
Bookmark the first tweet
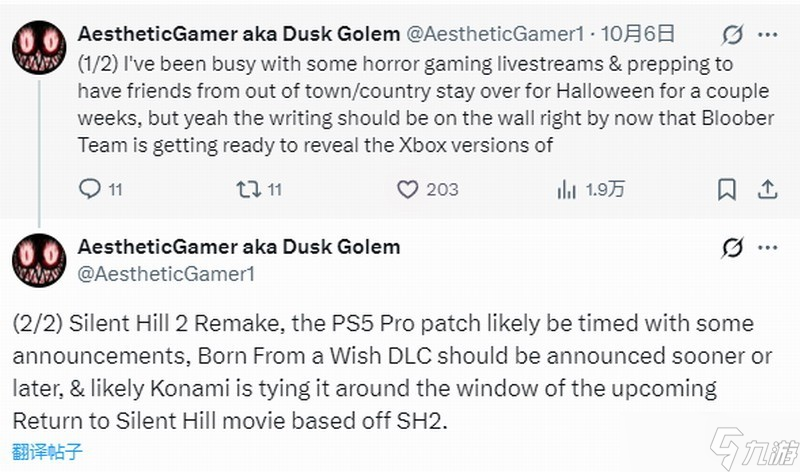(727, 189)
